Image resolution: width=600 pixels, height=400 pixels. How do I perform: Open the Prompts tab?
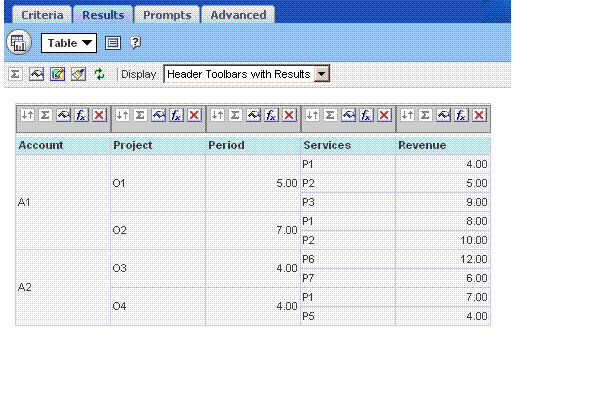click(x=167, y=15)
